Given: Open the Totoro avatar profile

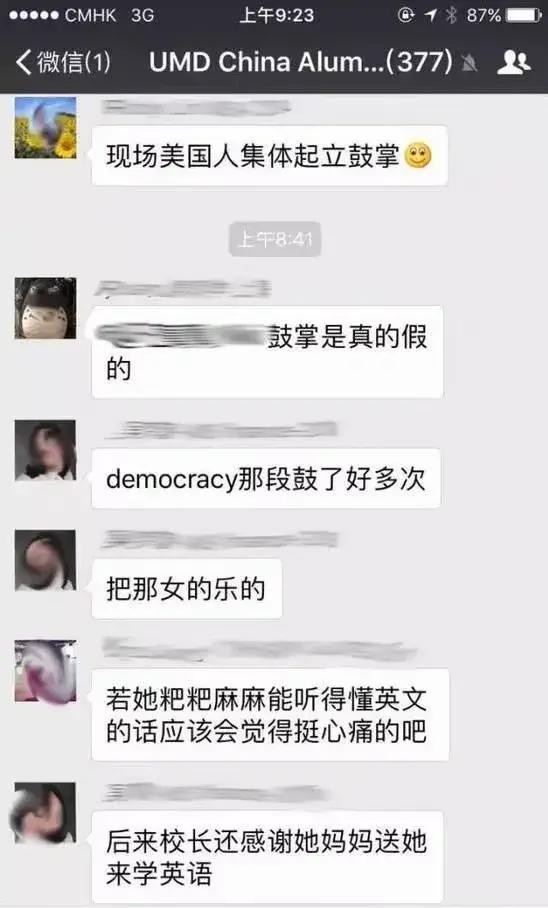Looking at the screenshot, I should coord(45,308).
